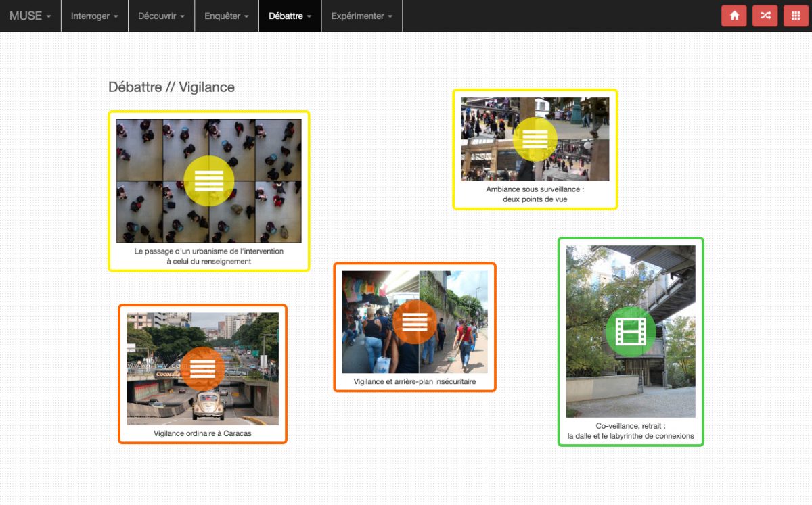The image size is (812, 505).
Task: Select the active Débattre menu
Action: [290, 16]
